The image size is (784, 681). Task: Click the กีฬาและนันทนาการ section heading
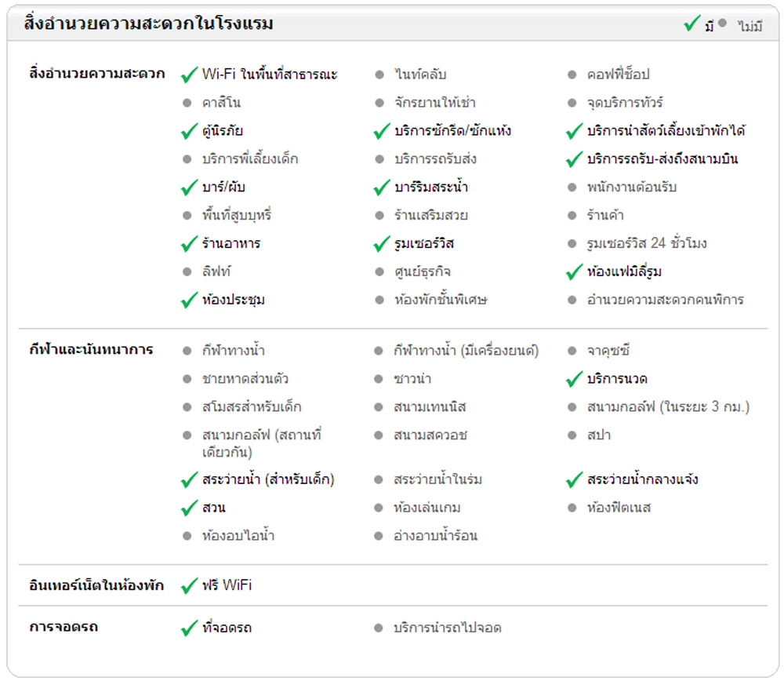[91, 350]
